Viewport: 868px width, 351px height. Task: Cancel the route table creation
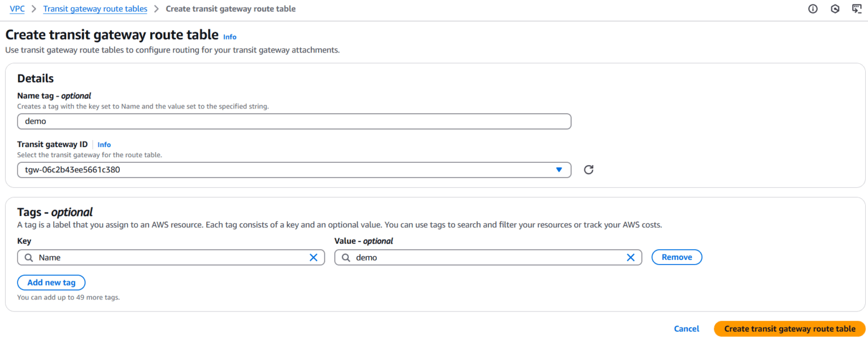pyautogui.click(x=686, y=328)
